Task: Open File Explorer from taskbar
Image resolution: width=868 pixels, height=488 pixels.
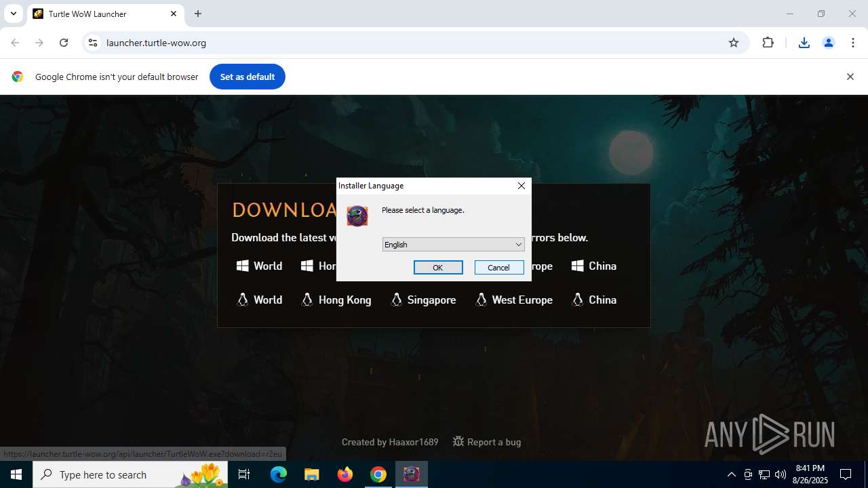Action: point(311,474)
